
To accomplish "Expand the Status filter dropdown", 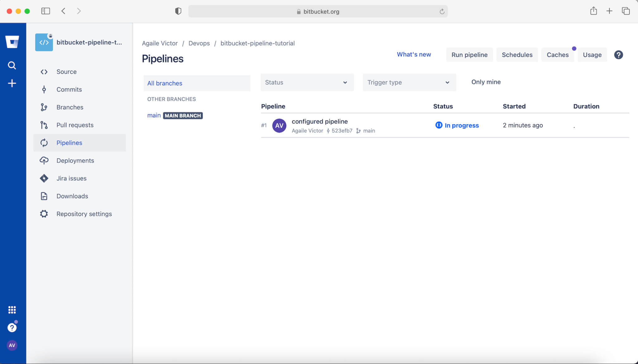I will click(307, 83).
